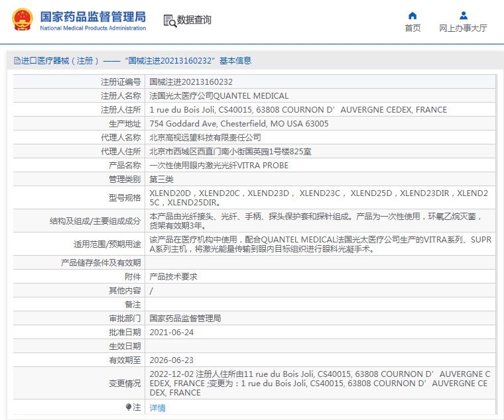This screenshot has width=504, height=420.
Task: Click the 批准日期 label
Action: [x=125, y=333]
